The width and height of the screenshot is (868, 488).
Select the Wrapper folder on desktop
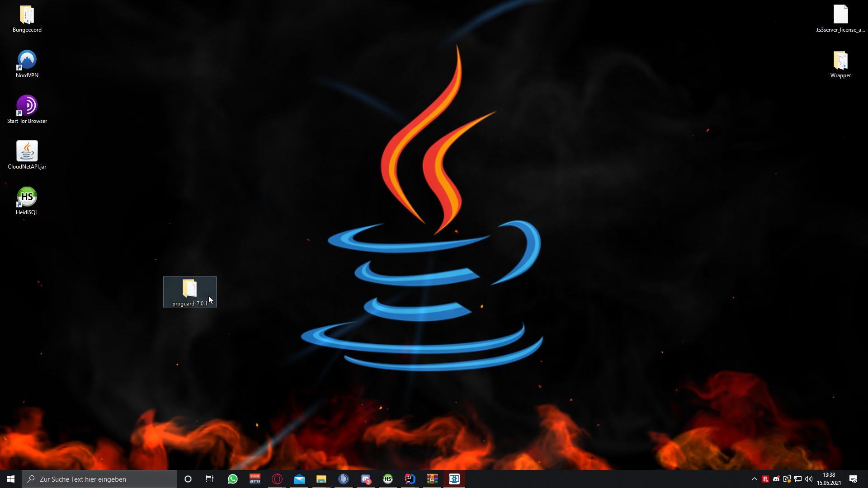(x=840, y=64)
